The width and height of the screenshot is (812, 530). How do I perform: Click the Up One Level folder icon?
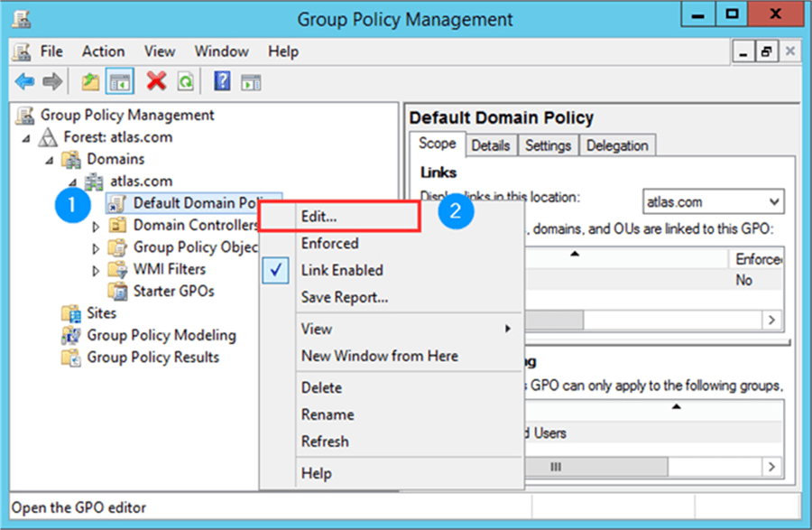click(x=89, y=81)
